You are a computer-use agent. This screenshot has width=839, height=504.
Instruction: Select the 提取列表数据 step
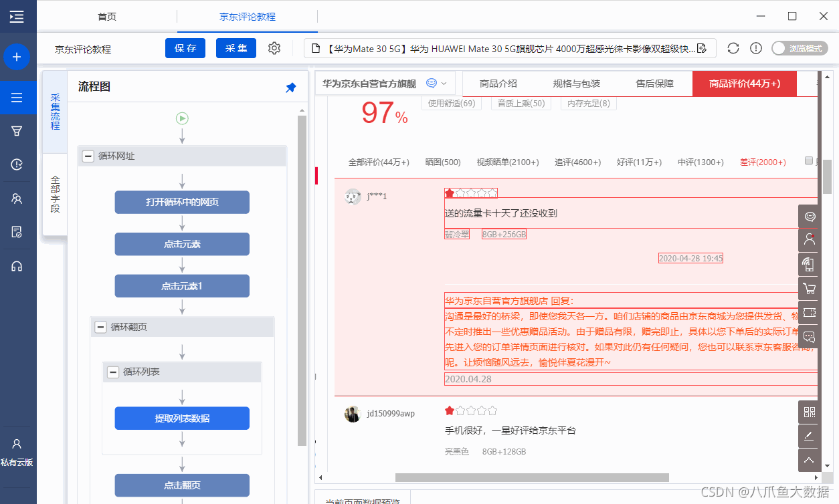click(x=182, y=418)
